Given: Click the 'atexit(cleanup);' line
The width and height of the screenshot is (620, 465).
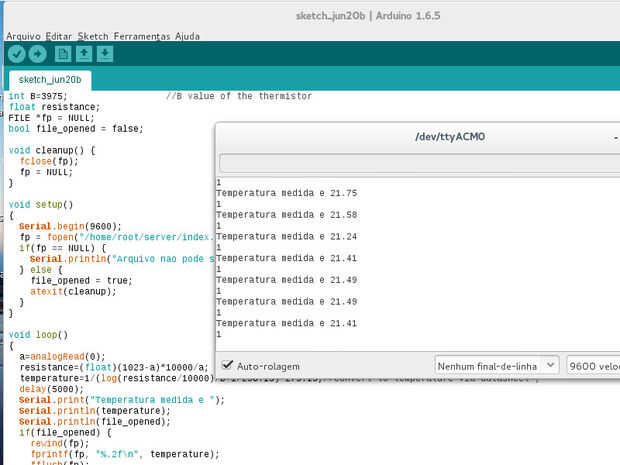Looking at the screenshot, I should click(x=73, y=291).
